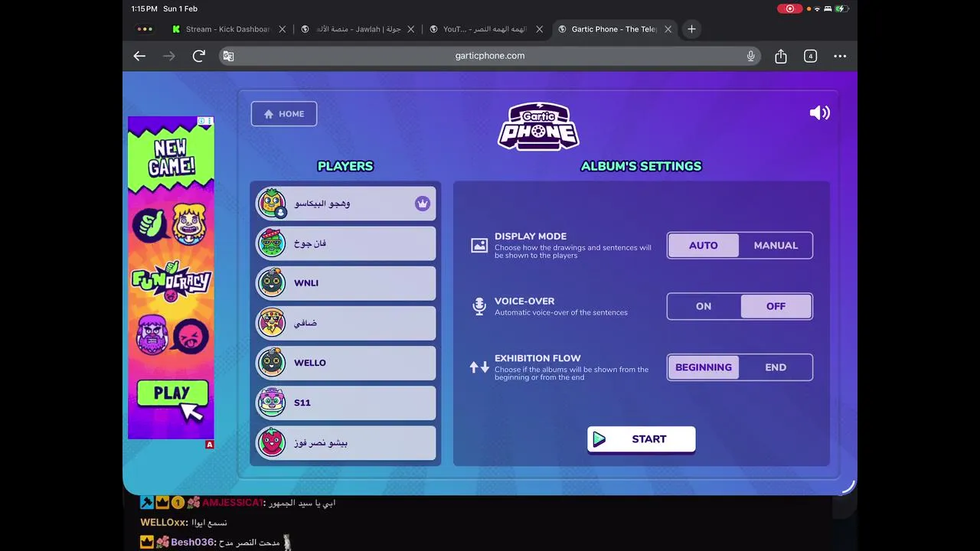Click the garticphone.com address bar
Image resolution: width=980 pixels, height=551 pixels.
tap(490, 56)
